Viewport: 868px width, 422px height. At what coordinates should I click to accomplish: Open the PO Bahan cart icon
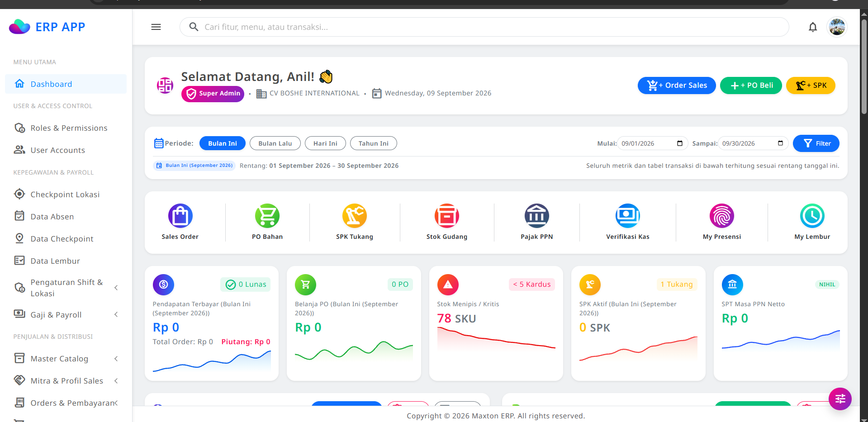(x=267, y=216)
